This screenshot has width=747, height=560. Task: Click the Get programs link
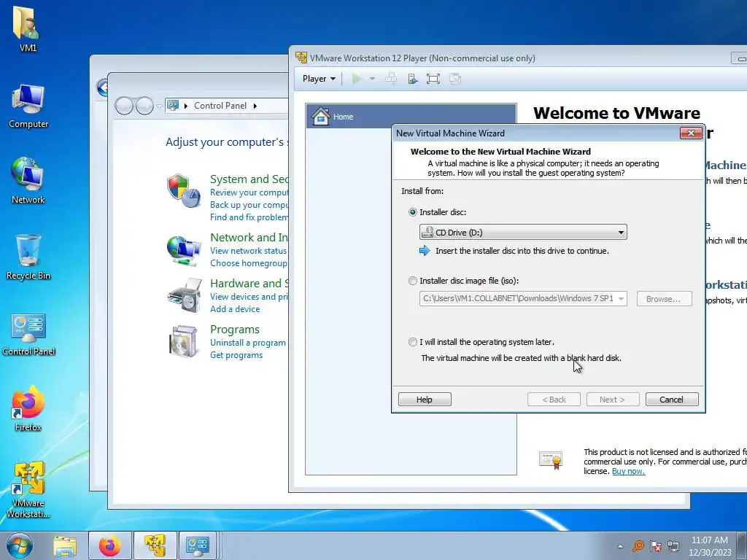236,355
